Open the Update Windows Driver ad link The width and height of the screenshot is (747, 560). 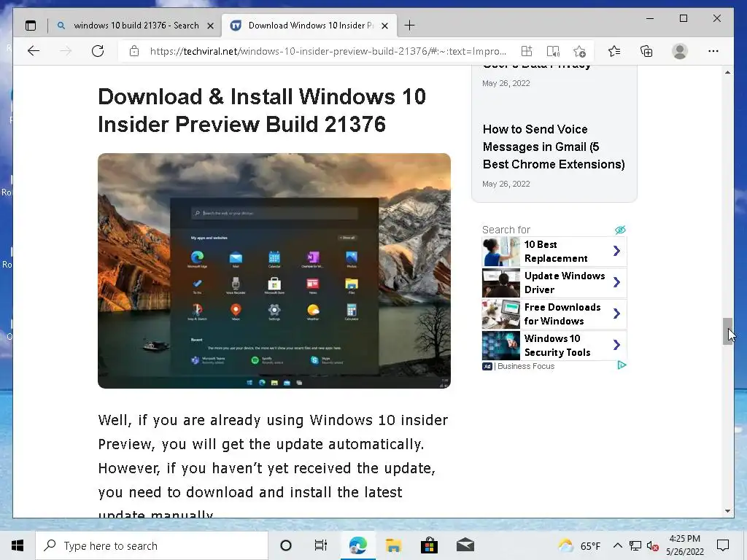[565, 283]
